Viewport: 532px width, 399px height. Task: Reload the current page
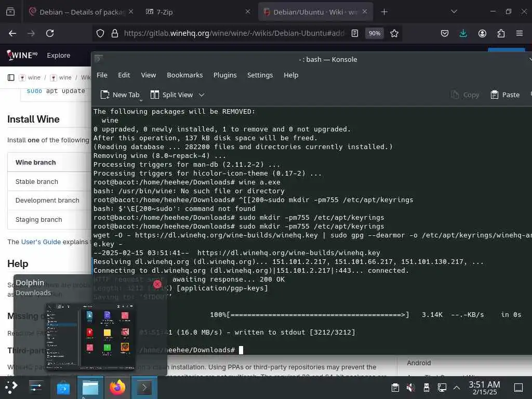click(50, 33)
